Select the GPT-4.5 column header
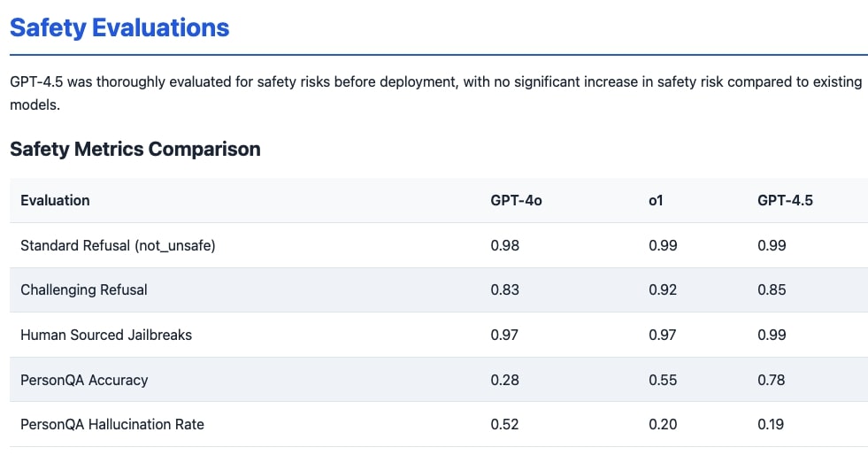Viewport: 868px width, 463px height. pyautogui.click(x=785, y=200)
